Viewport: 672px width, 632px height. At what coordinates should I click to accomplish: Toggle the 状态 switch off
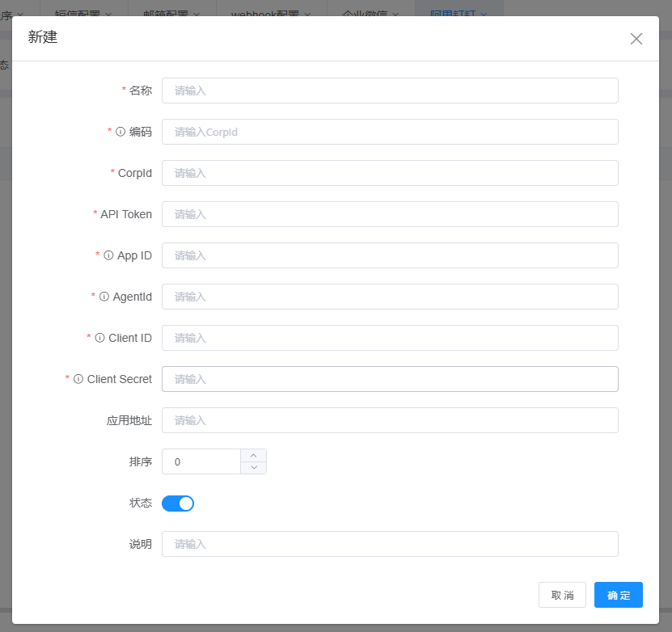point(178,503)
